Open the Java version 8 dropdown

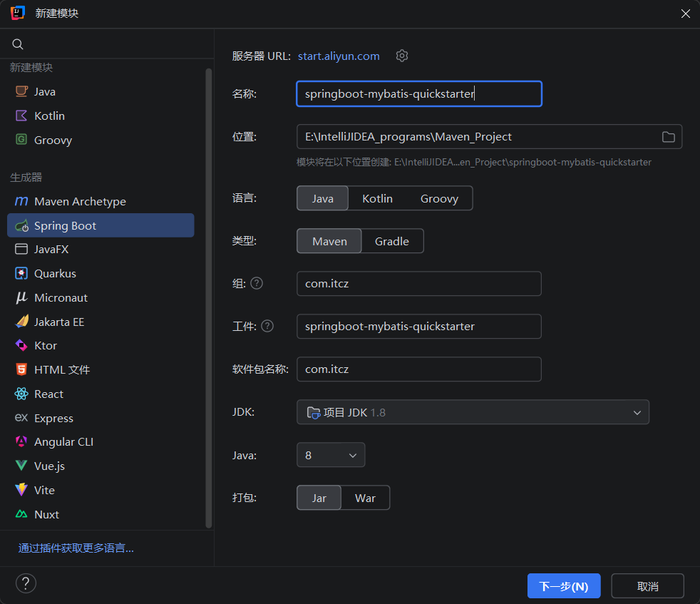331,455
